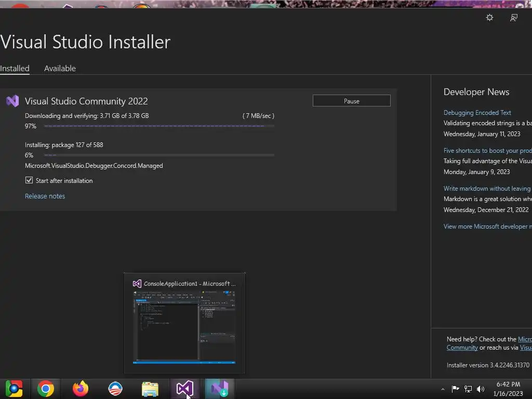This screenshot has height=399, width=532.
Task: Open Firefox from the taskbar
Action: pos(81,389)
